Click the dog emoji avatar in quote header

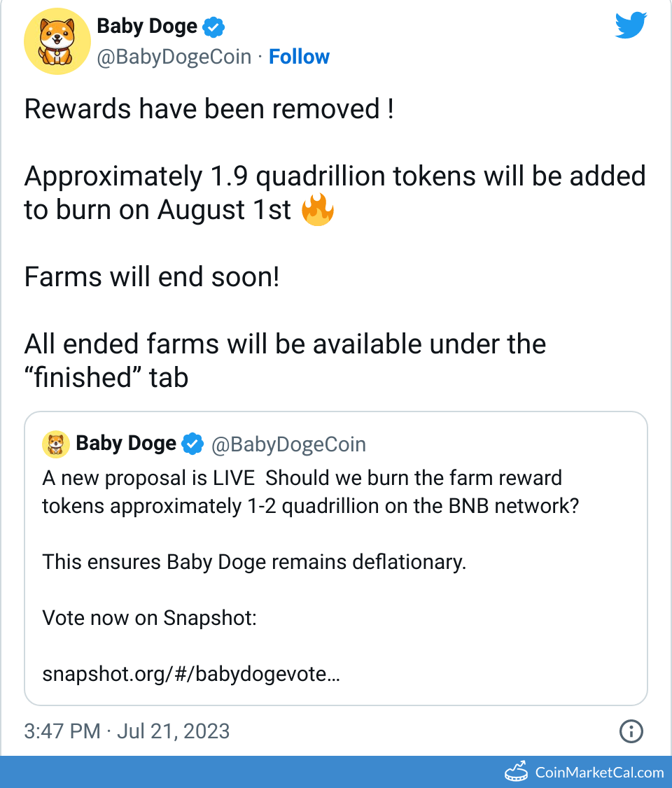click(x=56, y=443)
